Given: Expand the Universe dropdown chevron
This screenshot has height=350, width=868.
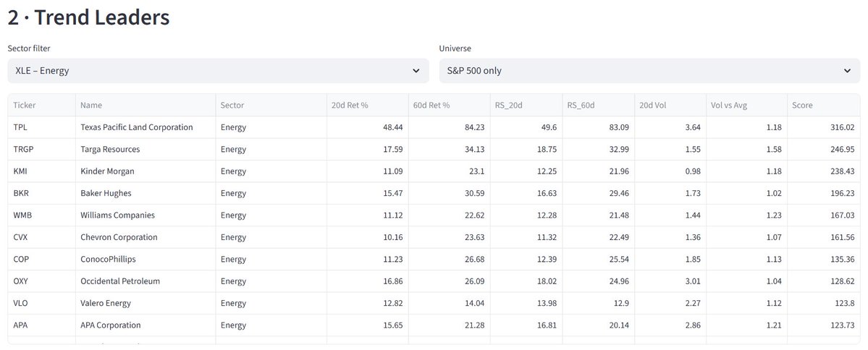Looking at the screenshot, I should (847, 71).
